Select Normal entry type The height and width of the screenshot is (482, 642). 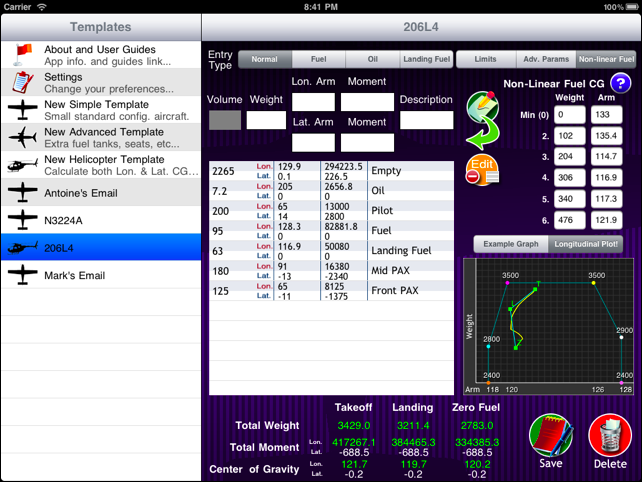point(265,60)
